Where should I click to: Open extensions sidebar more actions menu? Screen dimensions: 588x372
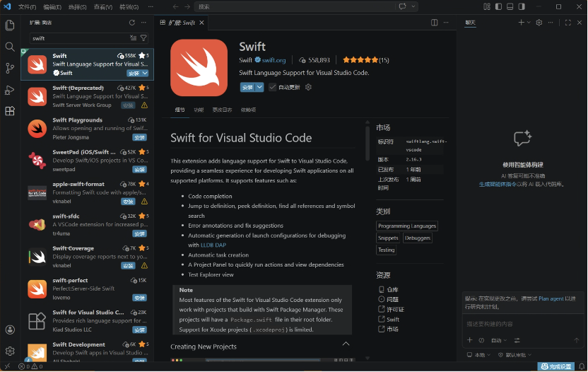143,23
